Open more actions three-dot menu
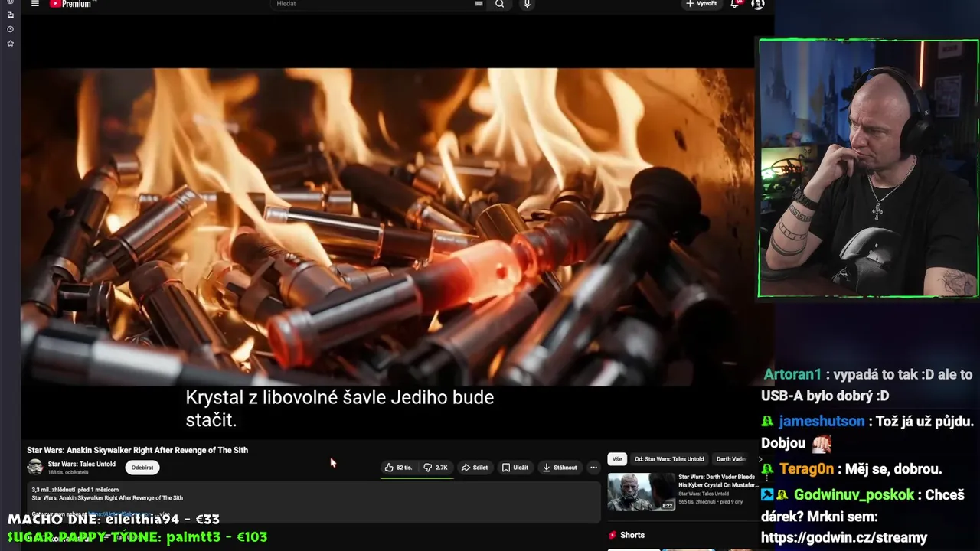Image resolution: width=980 pixels, height=551 pixels. point(593,468)
